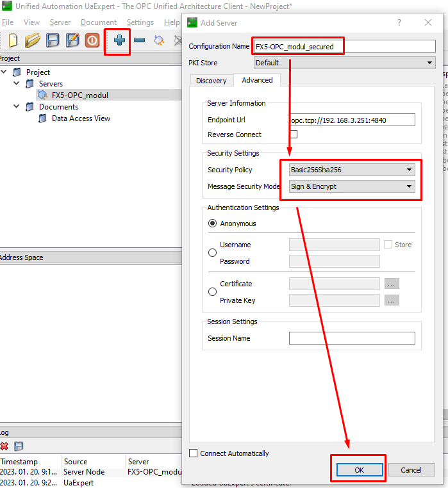Select FX5-OPC_modul server in project tree
Screen dimensions: 448x488
pos(80,95)
